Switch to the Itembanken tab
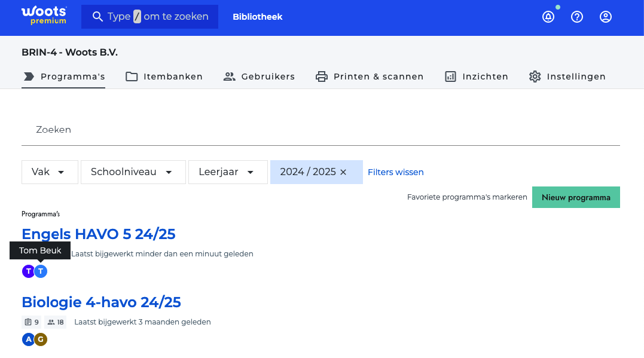Screen dimensions: 644x358 tap(164, 77)
